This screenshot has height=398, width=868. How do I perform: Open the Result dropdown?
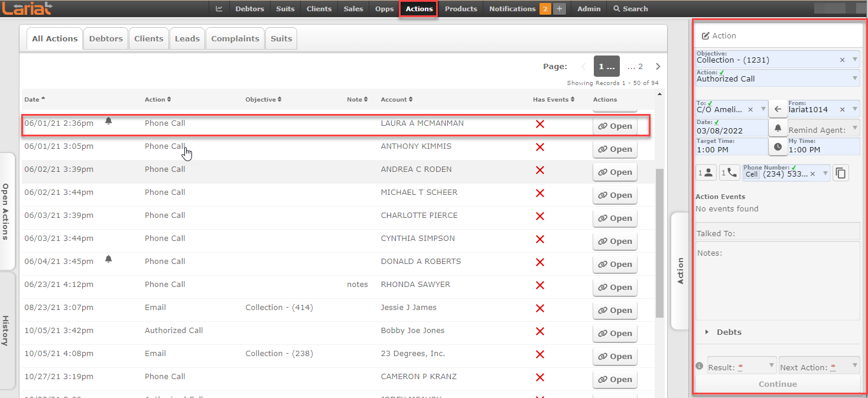[742, 367]
